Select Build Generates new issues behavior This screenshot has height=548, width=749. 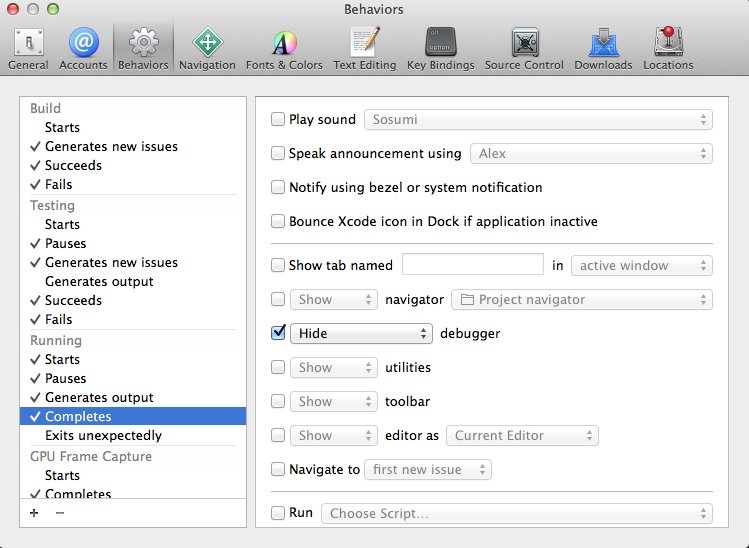[x=133, y=146]
